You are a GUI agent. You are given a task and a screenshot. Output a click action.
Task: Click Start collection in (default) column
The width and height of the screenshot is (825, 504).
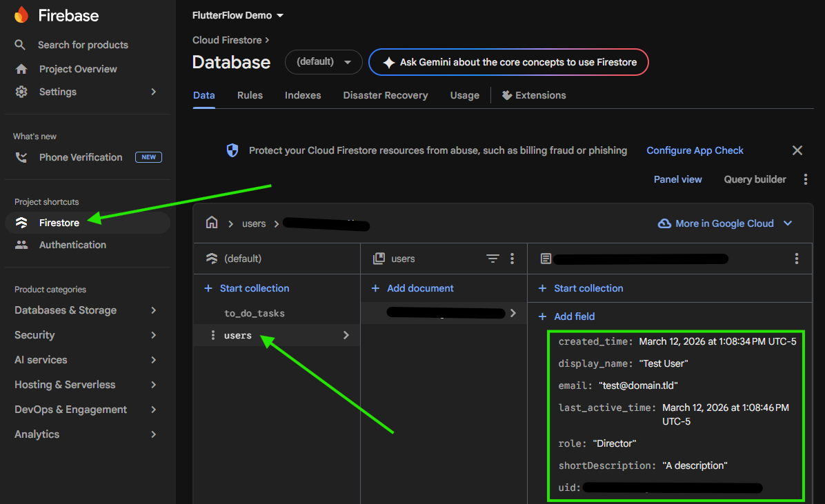point(255,288)
